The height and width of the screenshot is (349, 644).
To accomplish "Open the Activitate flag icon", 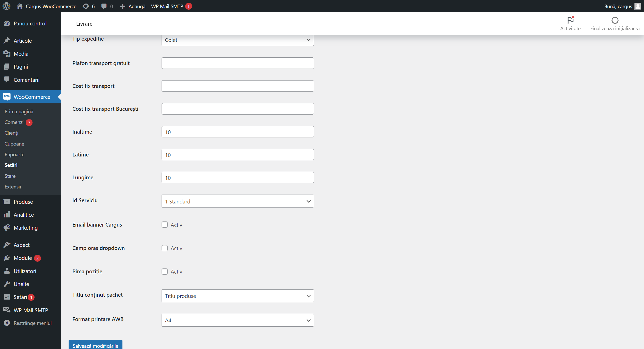I will point(571,20).
